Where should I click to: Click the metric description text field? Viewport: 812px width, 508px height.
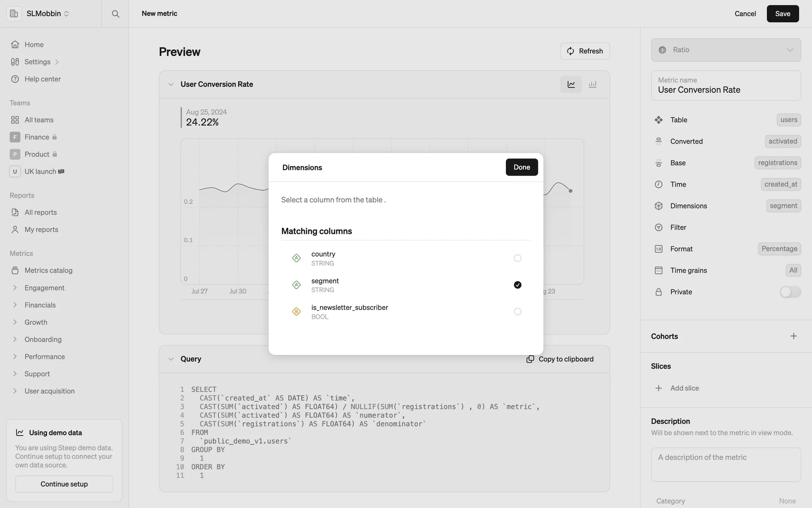(726, 464)
